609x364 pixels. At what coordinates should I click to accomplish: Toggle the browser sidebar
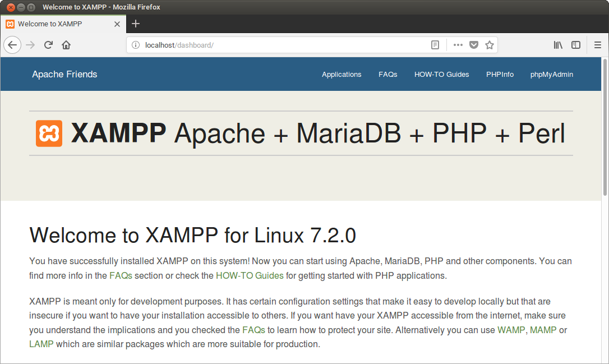(576, 45)
